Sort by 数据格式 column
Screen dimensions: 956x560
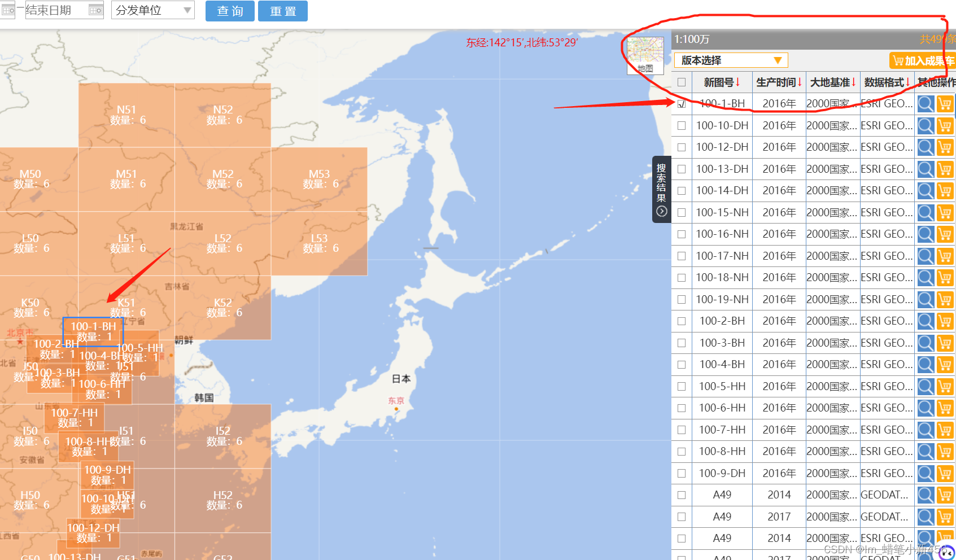[887, 82]
